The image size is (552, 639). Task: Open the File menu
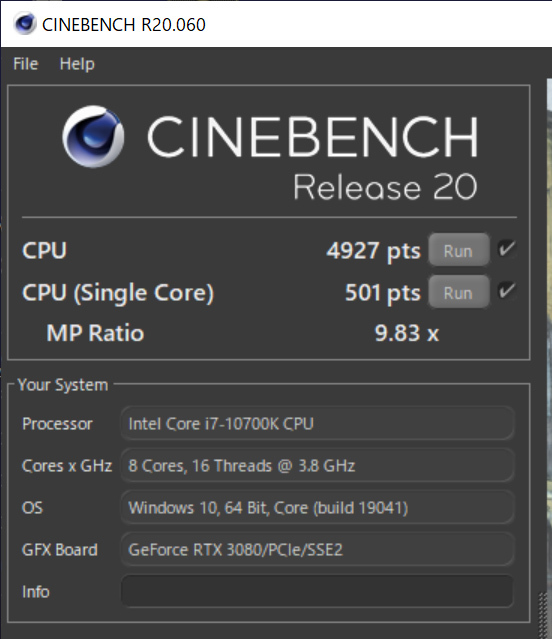(26, 64)
